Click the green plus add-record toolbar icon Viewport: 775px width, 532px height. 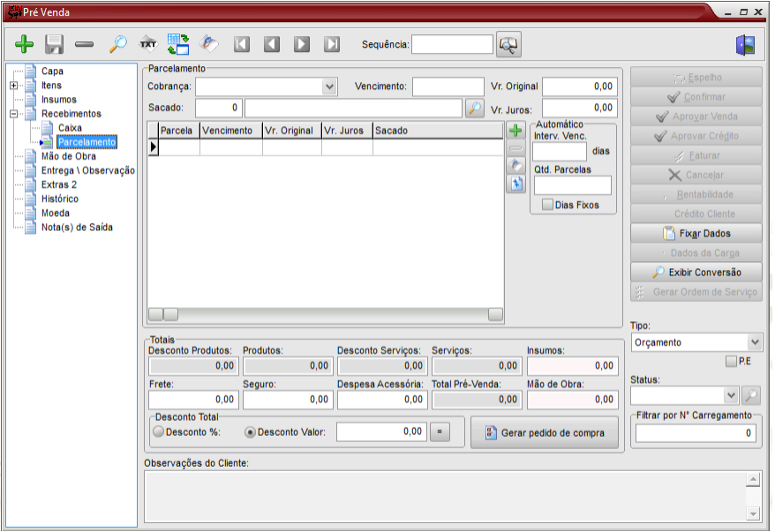(25, 44)
